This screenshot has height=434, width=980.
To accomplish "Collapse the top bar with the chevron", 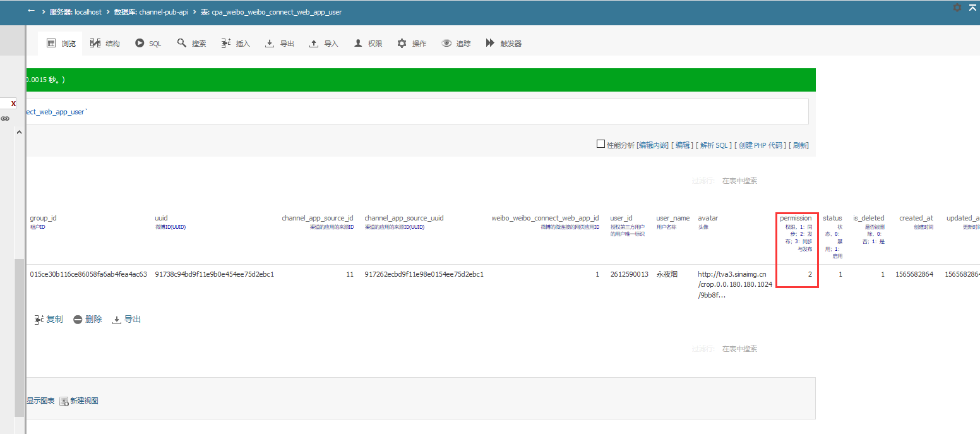I will click(x=973, y=7).
